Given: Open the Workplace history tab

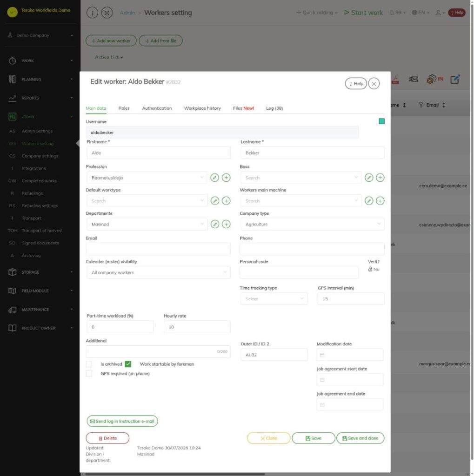Looking at the screenshot, I should 202,108.
